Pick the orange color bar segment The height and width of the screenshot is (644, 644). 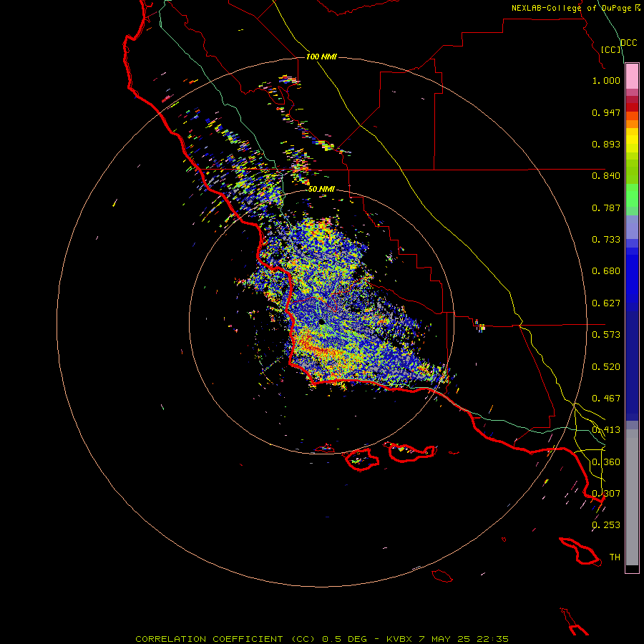click(632, 124)
